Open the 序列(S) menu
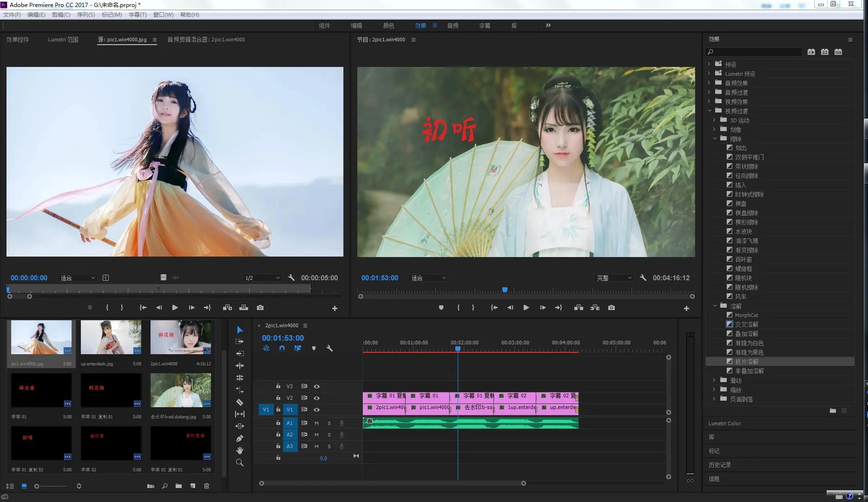The height and width of the screenshot is (502, 868). tap(85, 15)
